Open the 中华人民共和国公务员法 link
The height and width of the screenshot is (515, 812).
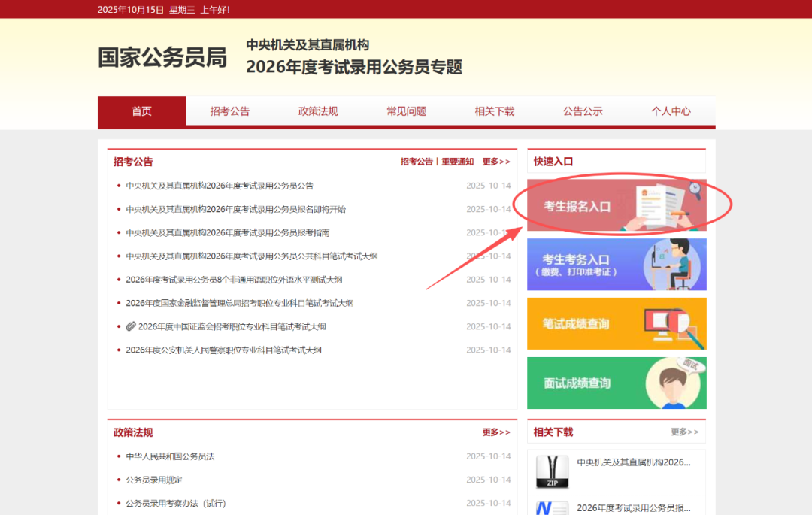(x=170, y=456)
